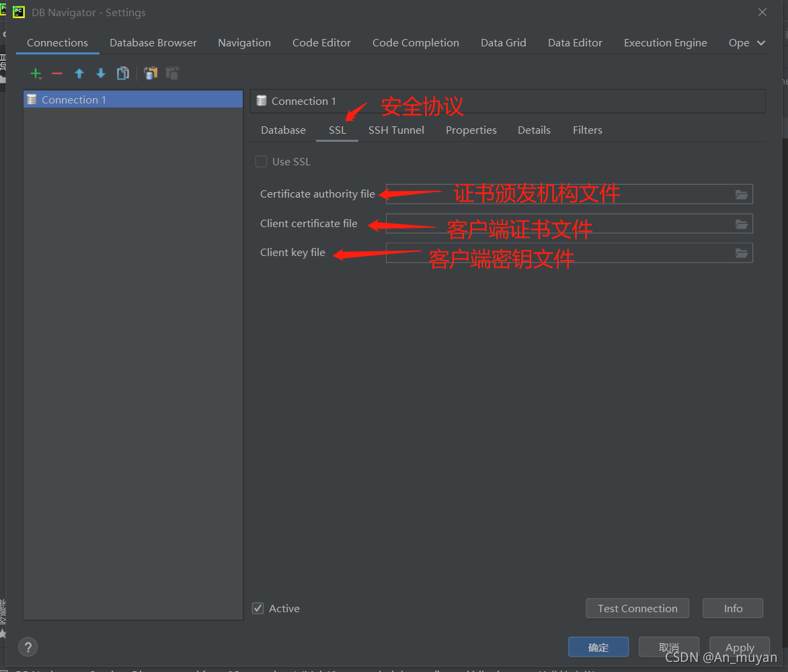Click the Info button
The width and height of the screenshot is (788, 672).
tap(733, 608)
